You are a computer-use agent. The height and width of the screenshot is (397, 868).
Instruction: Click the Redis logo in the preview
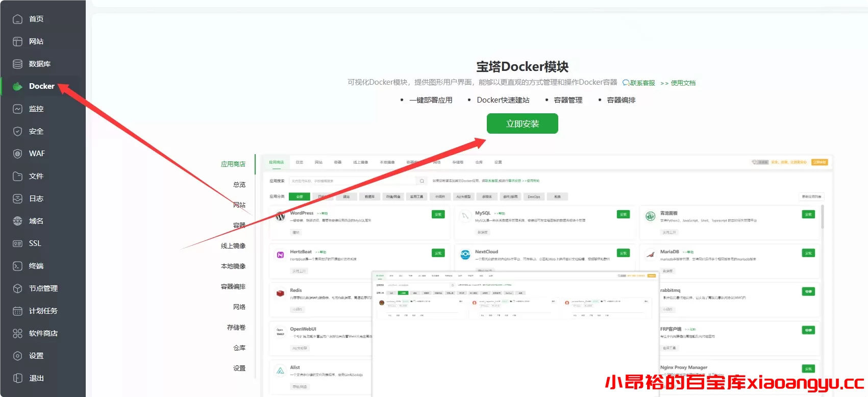click(280, 293)
